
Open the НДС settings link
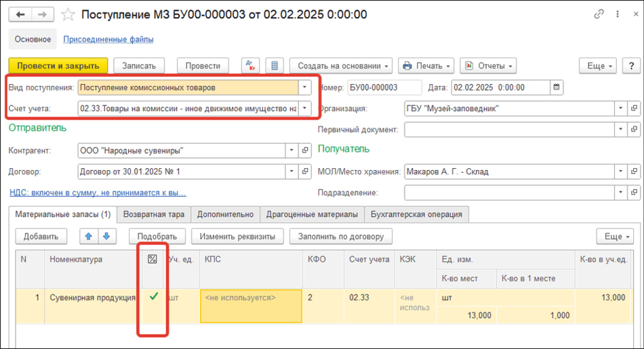pos(98,193)
